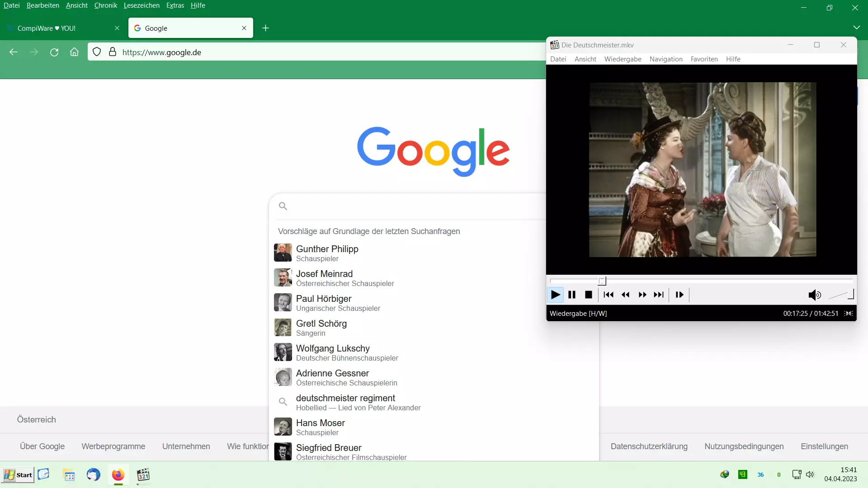Select Adrienne Gessner suggestion
The height and width of the screenshot is (488, 868).
[x=434, y=377]
